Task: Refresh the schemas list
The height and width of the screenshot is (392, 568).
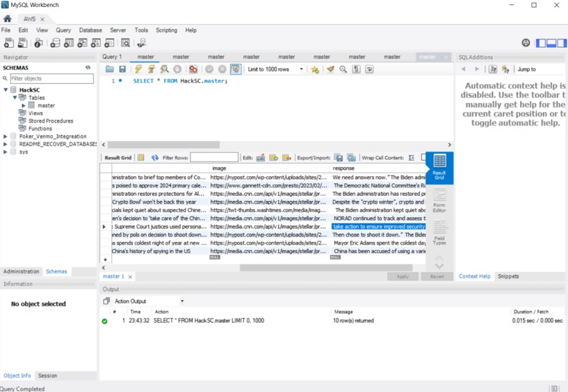Action: 87,68
